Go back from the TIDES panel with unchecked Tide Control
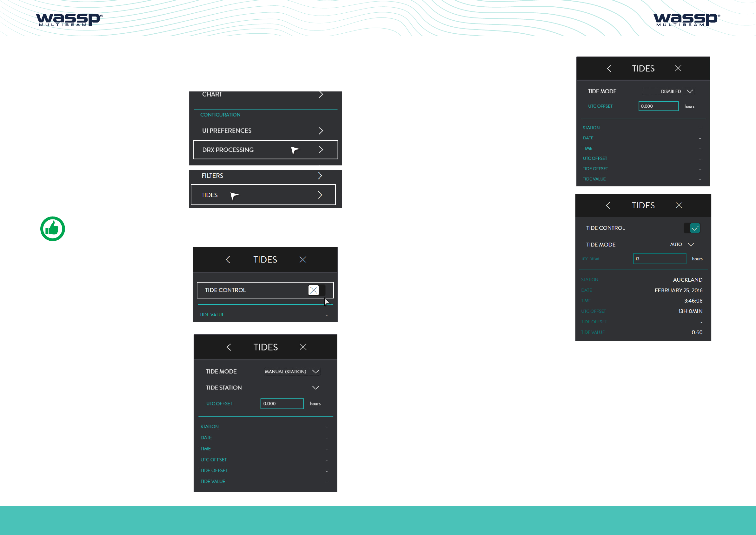The width and height of the screenshot is (756, 535). click(228, 260)
